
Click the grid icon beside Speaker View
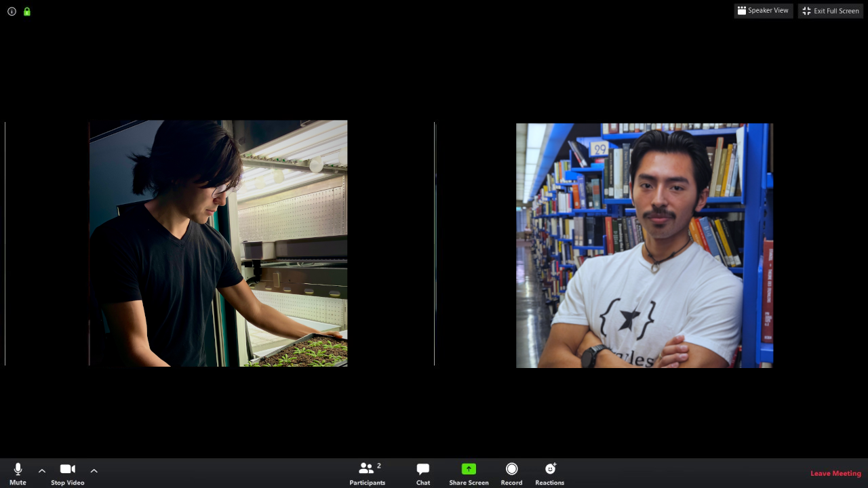pos(742,11)
